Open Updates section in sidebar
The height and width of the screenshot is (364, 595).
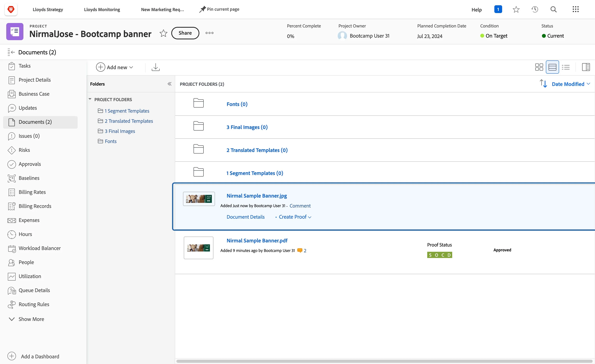[28, 108]
